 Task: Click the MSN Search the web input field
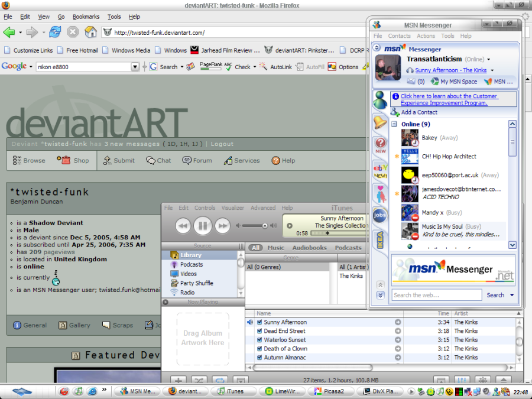437,295
